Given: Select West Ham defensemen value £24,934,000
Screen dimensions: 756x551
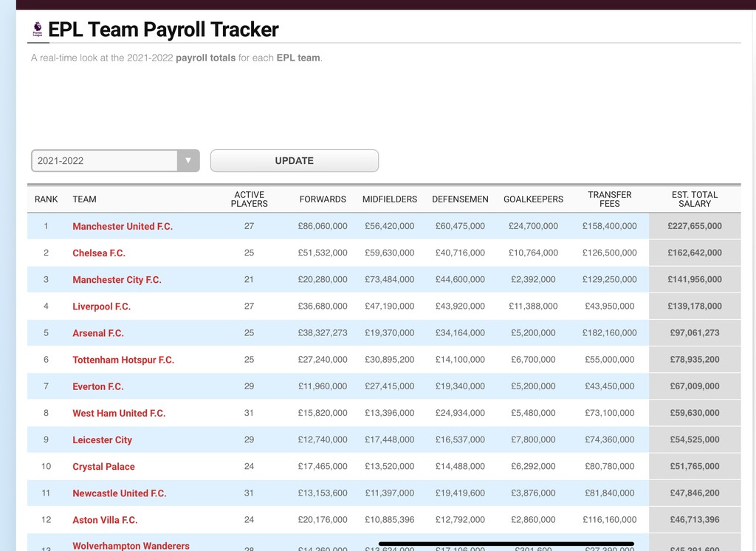Looking at the screenshot, I should (x=460, y=413).
